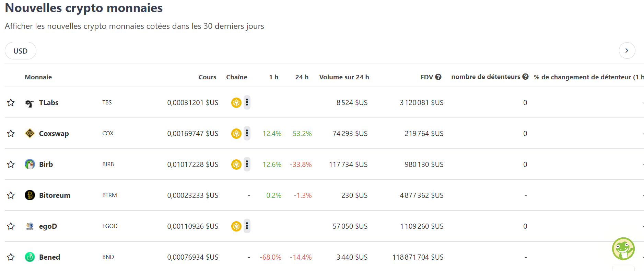Open the Bened coin page
The height and width of the screenshot is (271, 644).
click(x=49, y=257)
